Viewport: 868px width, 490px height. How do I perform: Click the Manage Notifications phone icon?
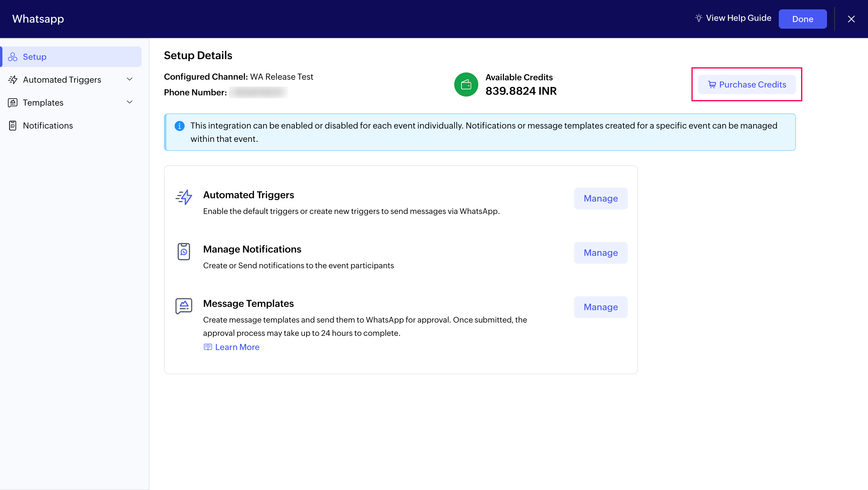[184, 252]
